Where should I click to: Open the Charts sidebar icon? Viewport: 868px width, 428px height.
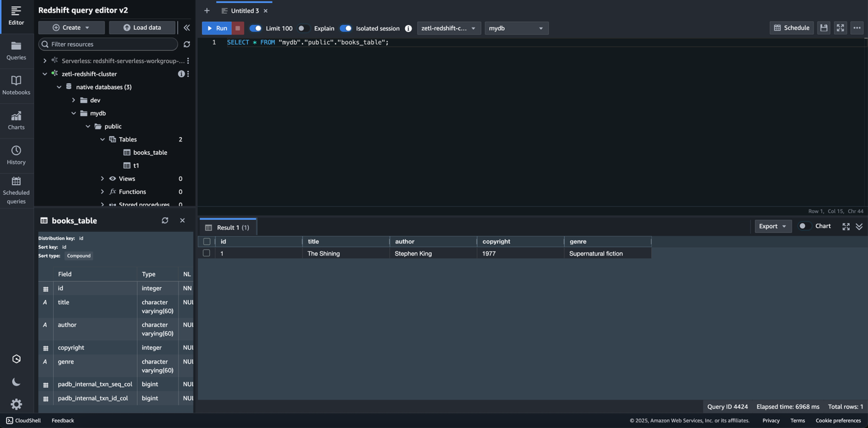16,120
